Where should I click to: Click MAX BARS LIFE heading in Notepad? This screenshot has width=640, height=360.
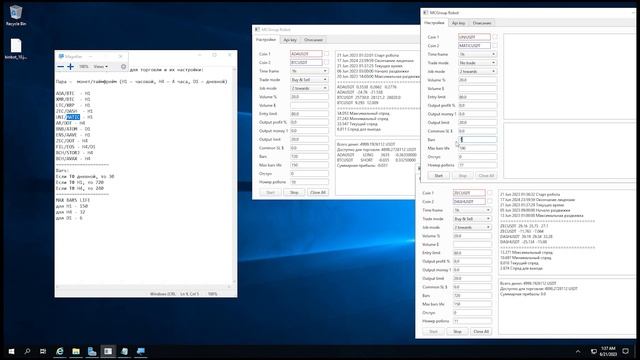coord(73,200)
